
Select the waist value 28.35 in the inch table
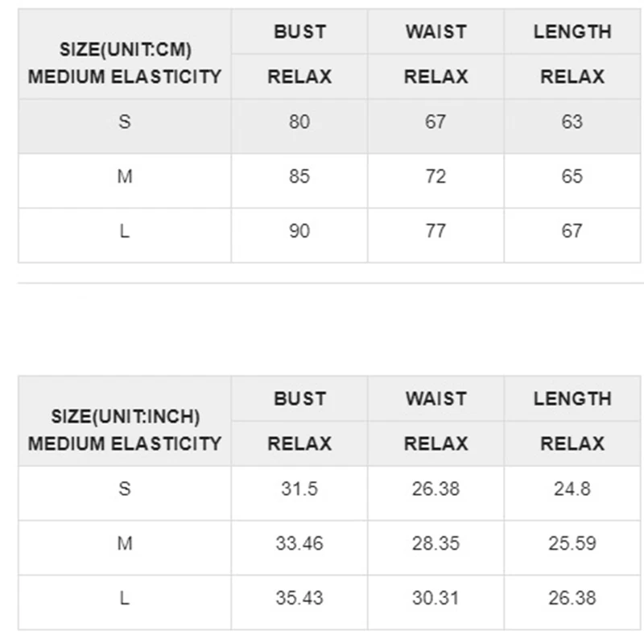(436, 544)
